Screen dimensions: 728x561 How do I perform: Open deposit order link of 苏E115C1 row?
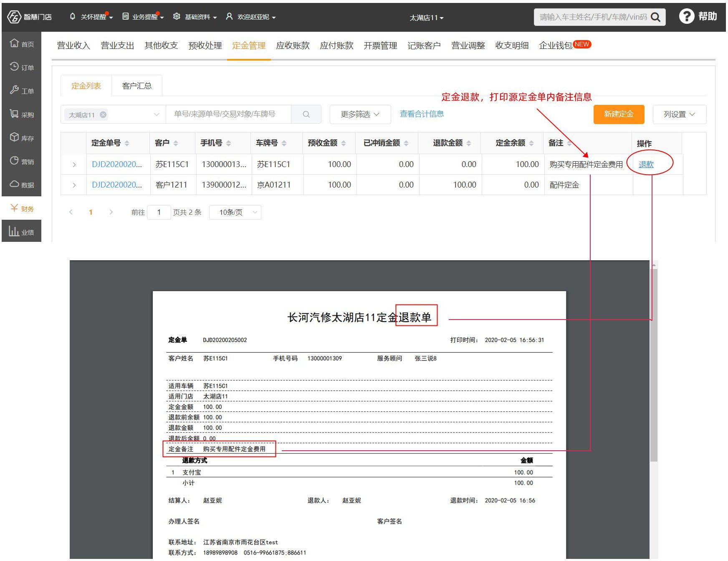[x=117, y=165]
